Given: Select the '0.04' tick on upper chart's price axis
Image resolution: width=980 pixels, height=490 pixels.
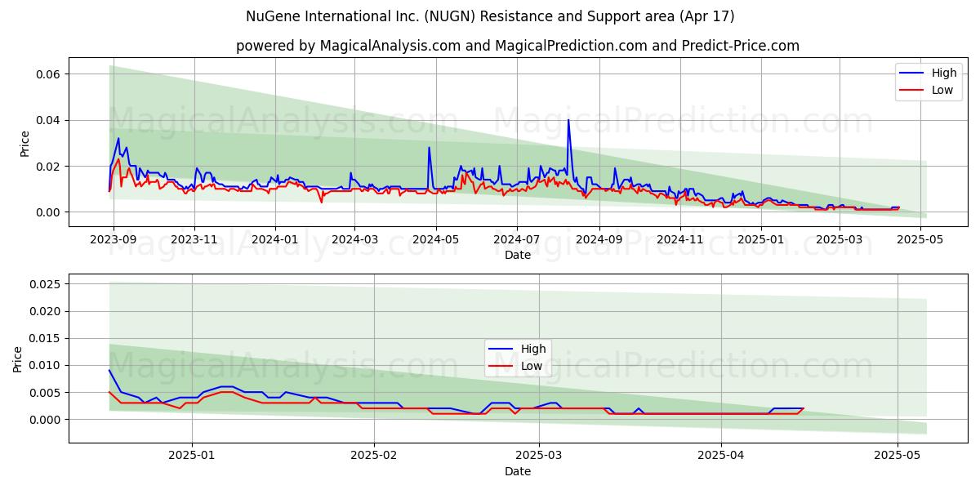Looking at the screenshot, I should 47,120.
